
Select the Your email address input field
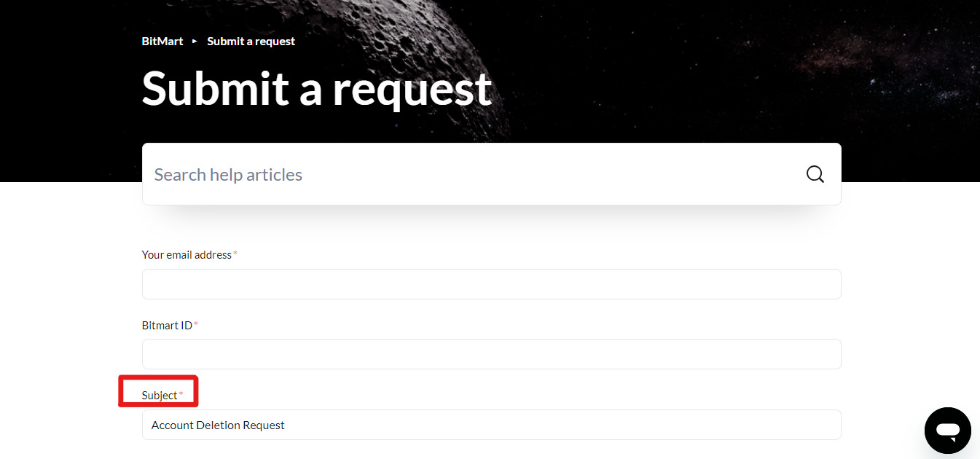[x=491, y=284]
